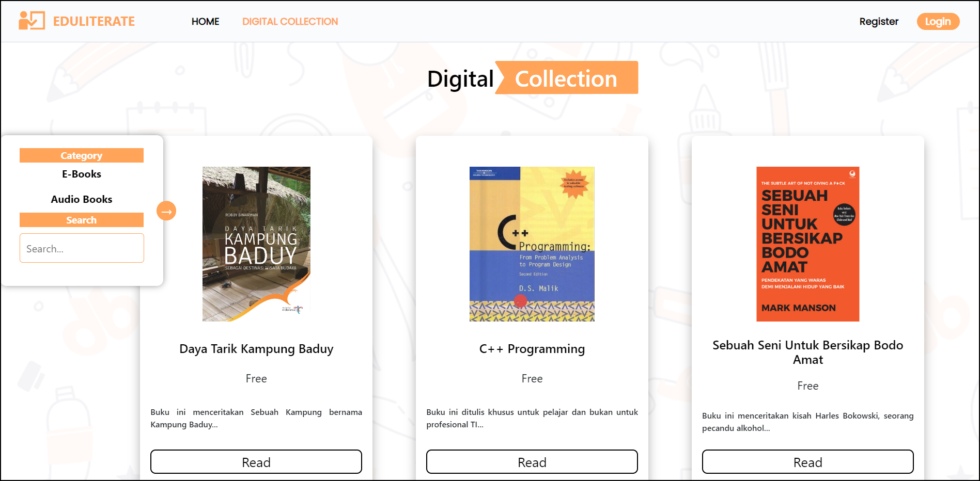980x481 pixels.
Task: Click the Register link
Action: [x=879, y=21]
